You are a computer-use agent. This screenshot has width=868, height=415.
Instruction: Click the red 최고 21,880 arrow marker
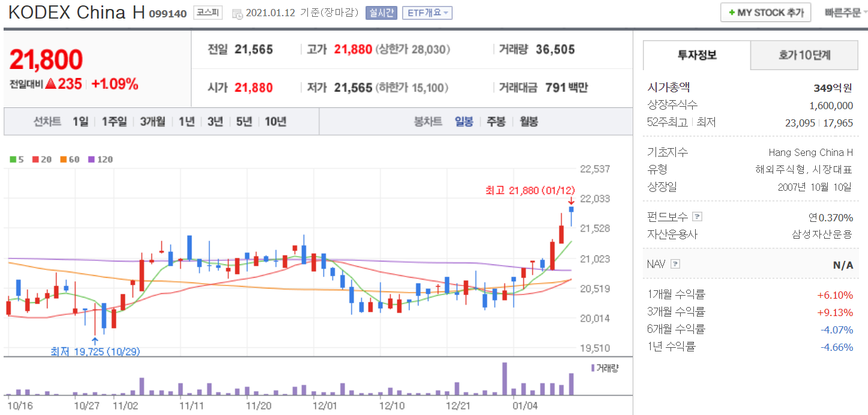point(571,201)
